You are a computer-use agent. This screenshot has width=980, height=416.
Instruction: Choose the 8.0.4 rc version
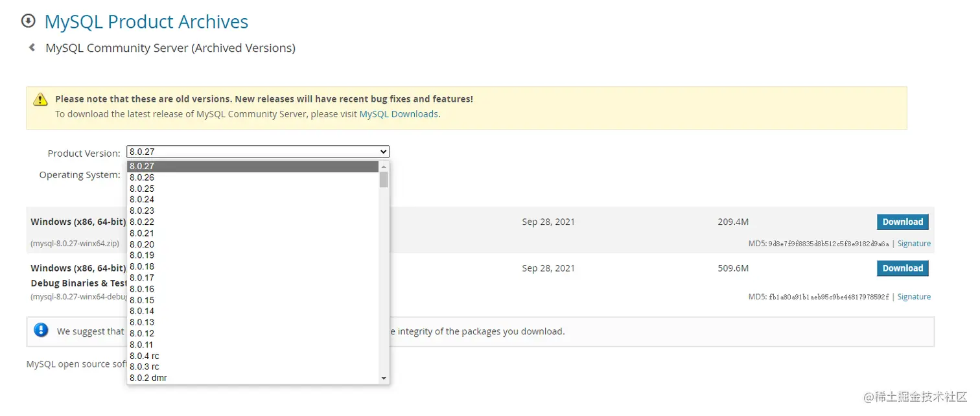(x=145, y=356)
